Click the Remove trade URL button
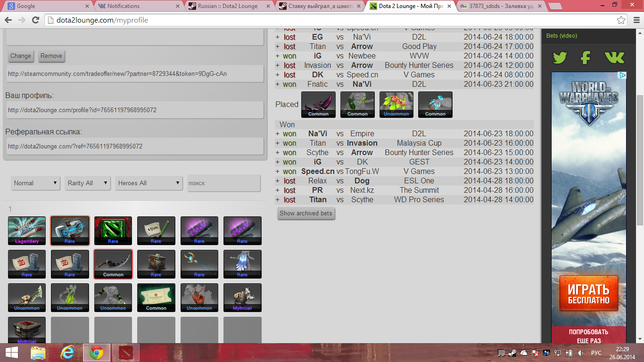This screenshot has width=644, height=362. [51, 56]
